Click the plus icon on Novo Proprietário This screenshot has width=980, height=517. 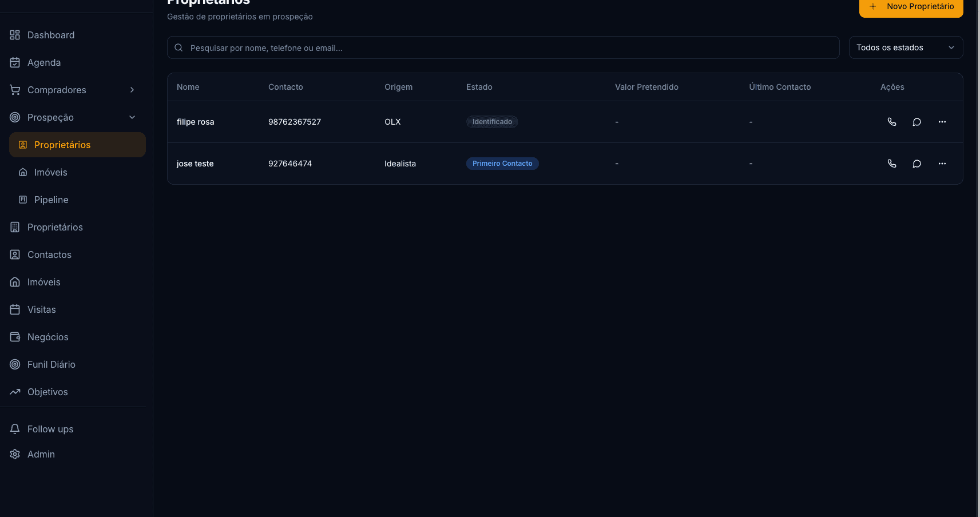(x=873, y=6)
